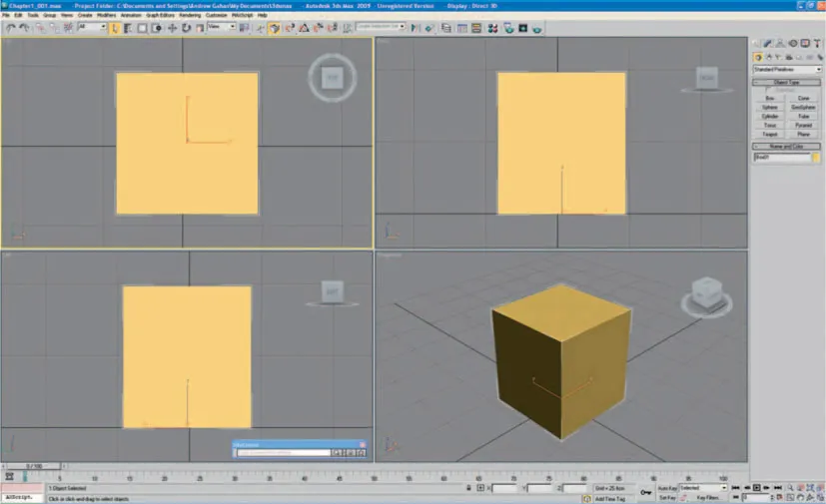
Task: Click the Set Keys key icon
Action: [x=646, y=492]
